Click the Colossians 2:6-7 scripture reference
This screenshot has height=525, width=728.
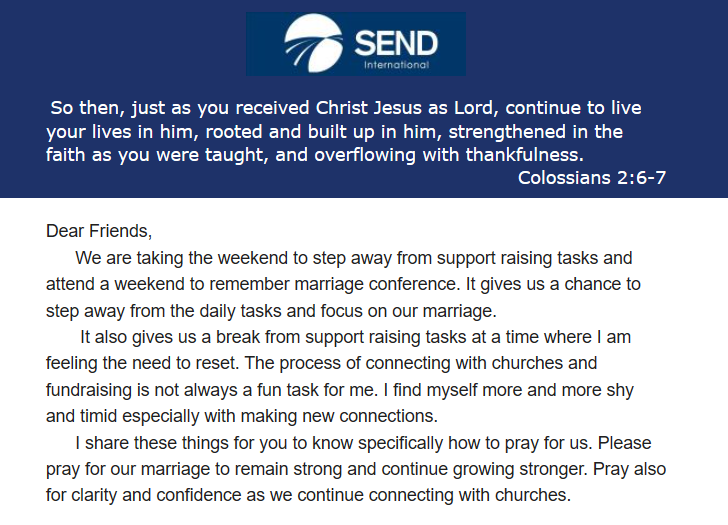(592, 178)
